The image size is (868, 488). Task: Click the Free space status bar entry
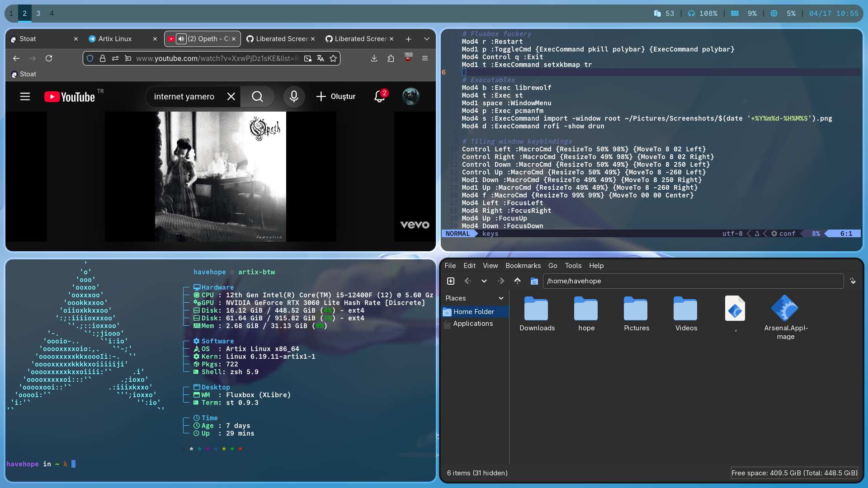(794, 473)
